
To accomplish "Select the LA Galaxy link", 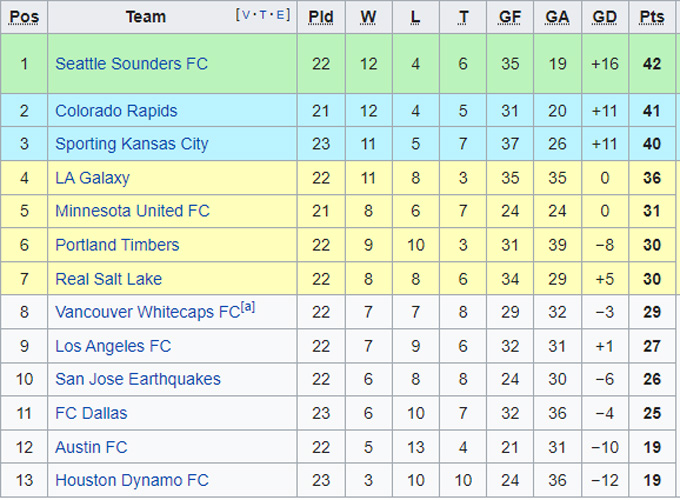I will 92,178.
